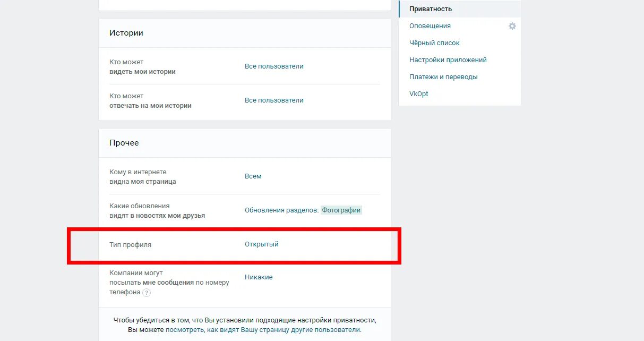The height and width of the screenshot is (341, 644).
Task: Open the VkOpt settings item
Action: pyautogui.click(x=419, y=94)
